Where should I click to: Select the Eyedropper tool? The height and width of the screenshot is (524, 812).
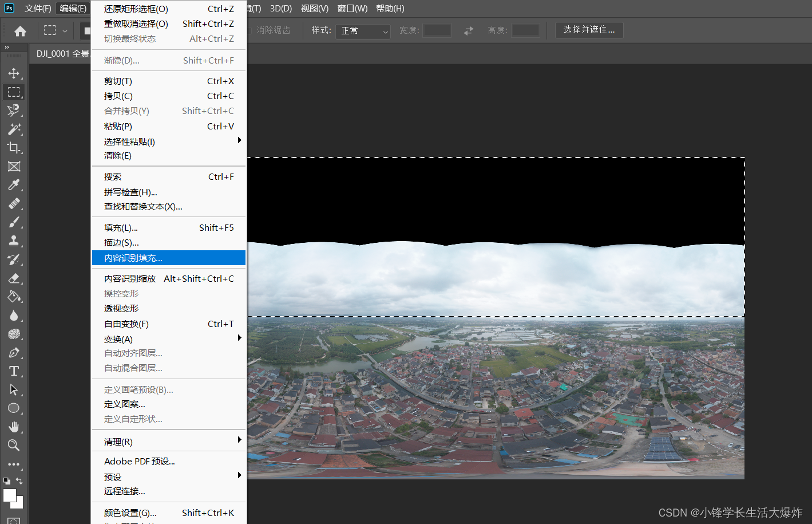tap(14, 185)
